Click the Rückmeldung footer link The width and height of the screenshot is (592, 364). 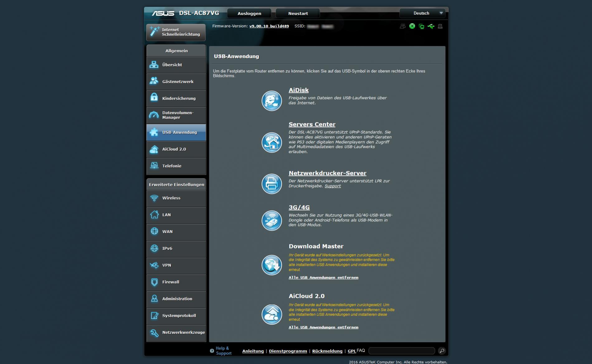pos(327,351)
